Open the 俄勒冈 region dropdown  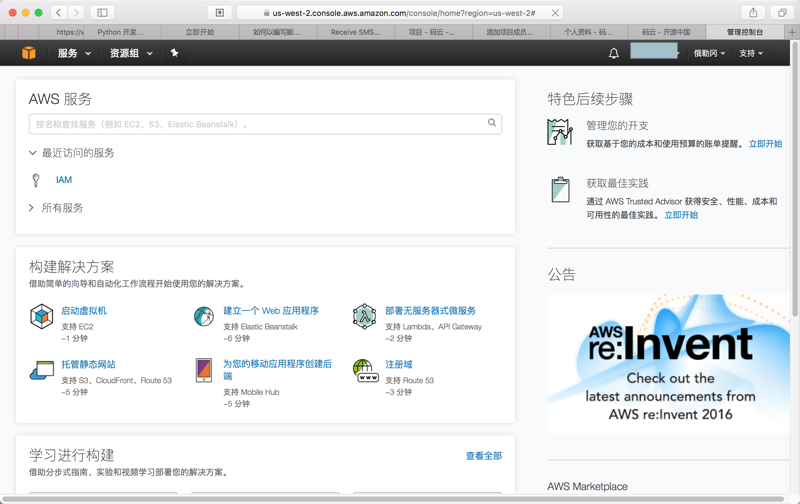pyautogui.click(x=709, y=53)
